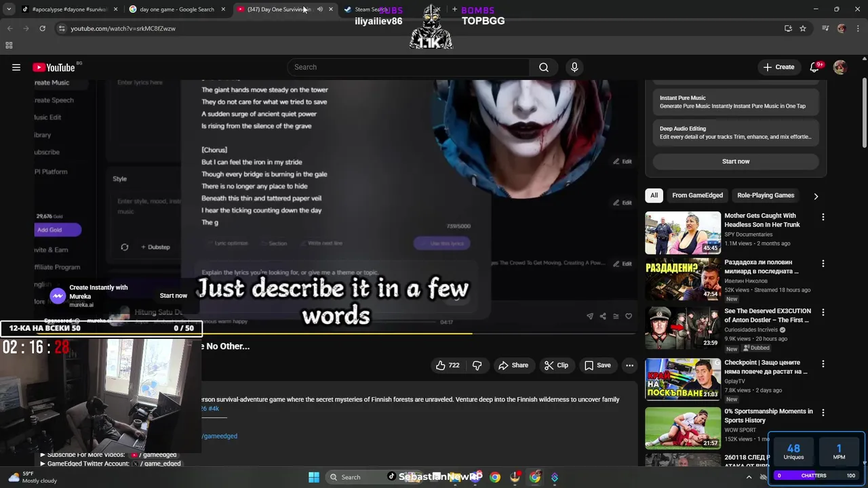Open Chrome tab search dropdown
Screen dimensions: 868x488
point(9,9)
